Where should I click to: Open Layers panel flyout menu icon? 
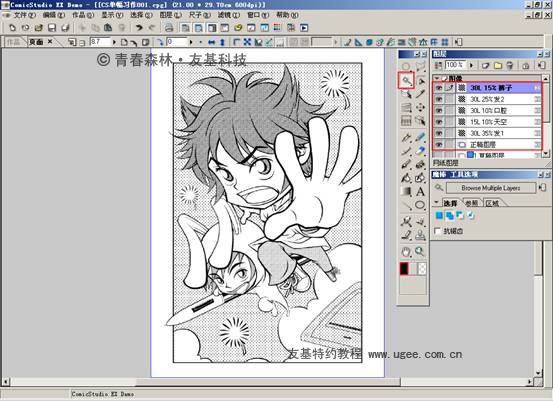coord(541,65)
